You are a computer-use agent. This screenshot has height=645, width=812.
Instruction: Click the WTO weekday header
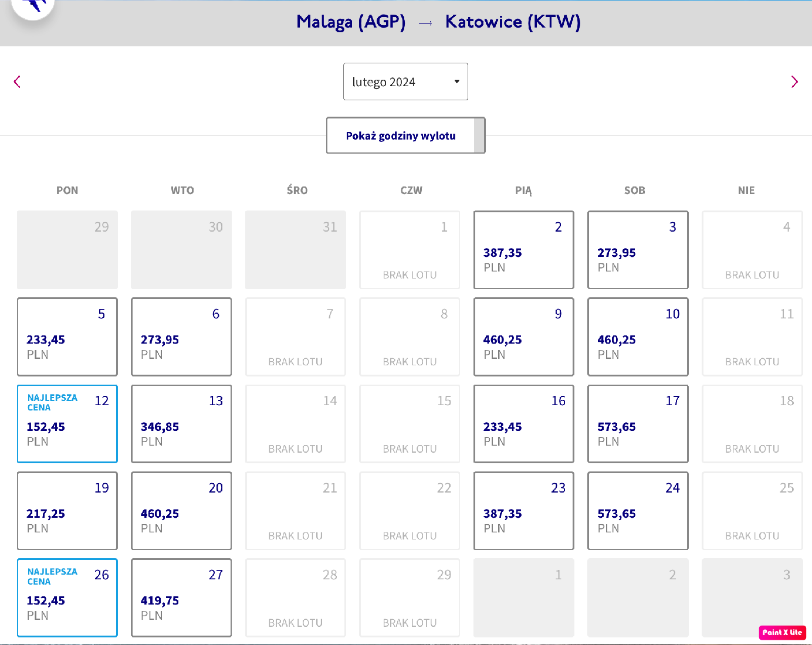pyautogui.click(x=182, y=191)
